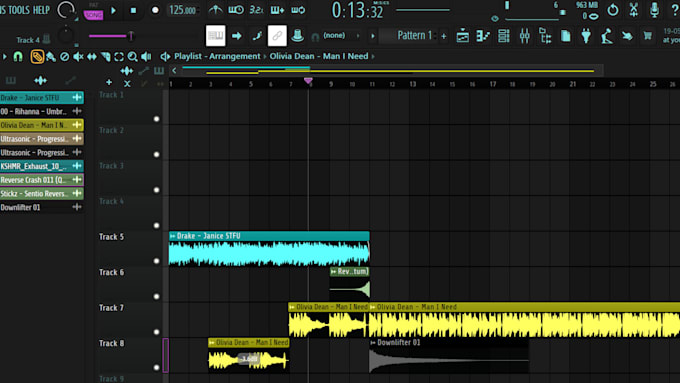The width and height of the screenshot is (680, 383).
Task: Click the main volume knob
Action: 65,10
